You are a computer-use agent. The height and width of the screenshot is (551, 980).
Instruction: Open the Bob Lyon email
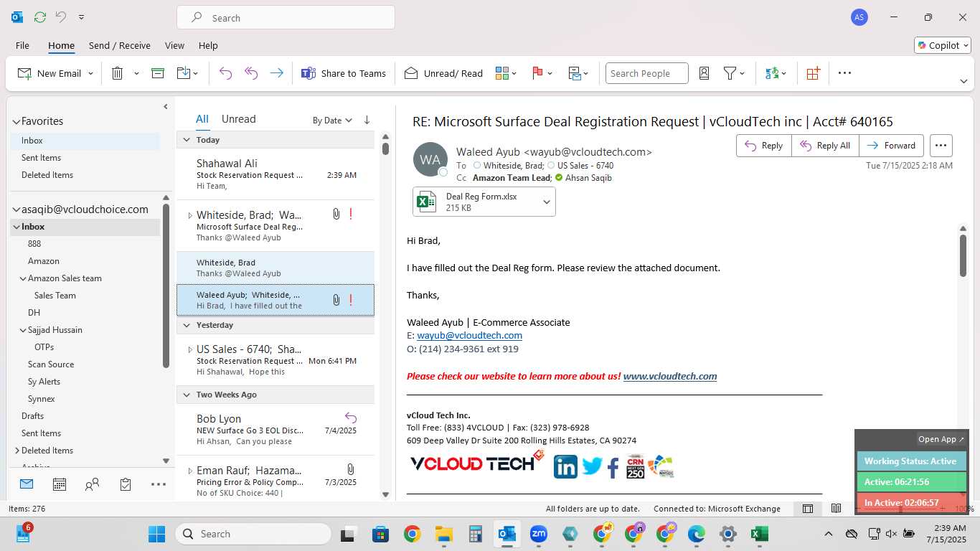(275, 429)
